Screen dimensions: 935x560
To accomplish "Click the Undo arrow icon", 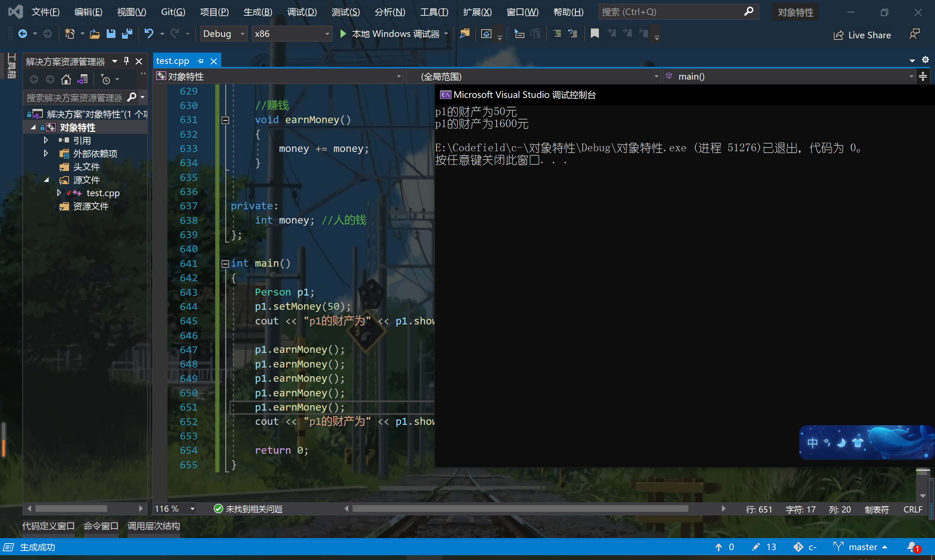I will tap(149, 34).
